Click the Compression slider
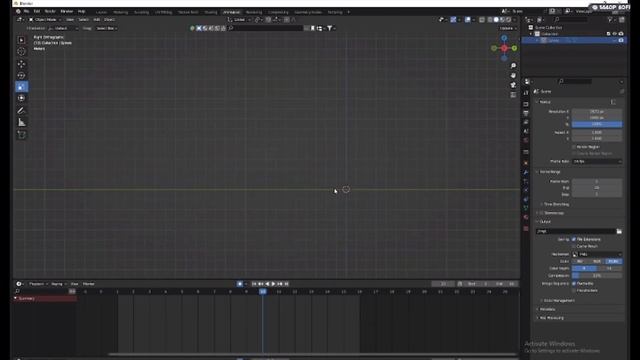 [597, 276]
